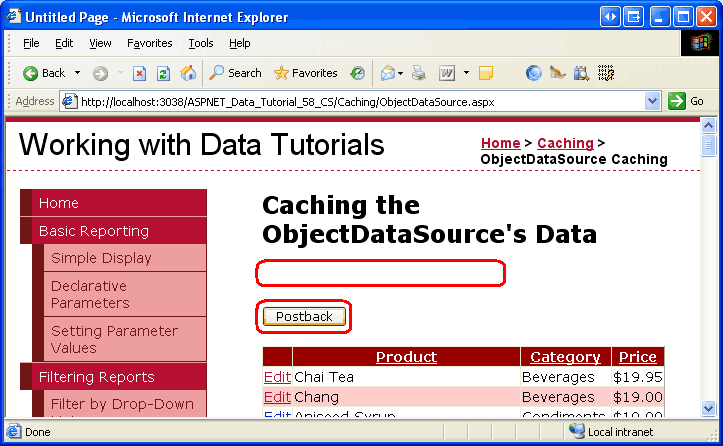Image resolution: width=723 pixels, height=446 pixels.
Task: Click the Back navigation button
Action: pyautogui.click(x=44, y=73)
